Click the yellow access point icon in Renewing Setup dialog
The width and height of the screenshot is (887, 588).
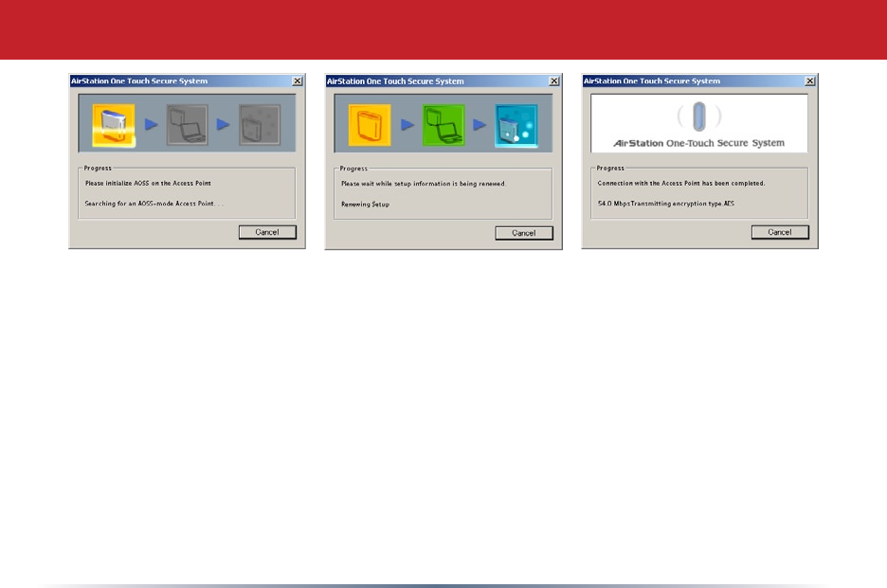370,126
